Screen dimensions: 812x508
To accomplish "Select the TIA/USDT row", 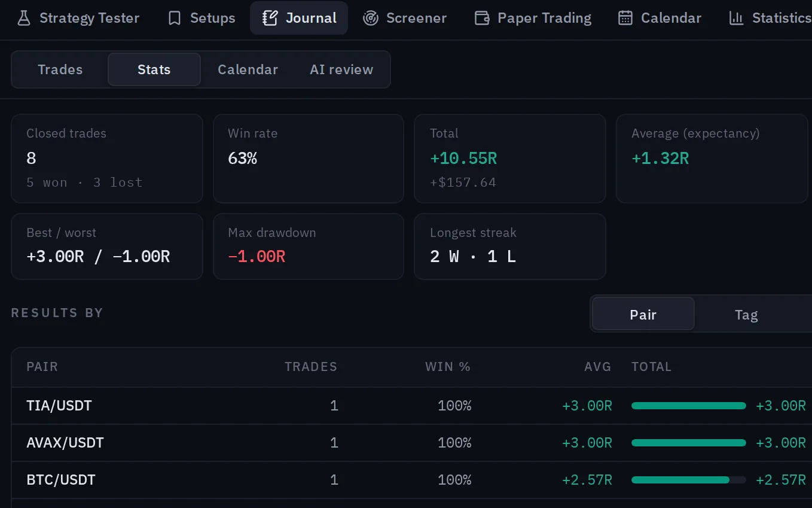I will (411, 406).
